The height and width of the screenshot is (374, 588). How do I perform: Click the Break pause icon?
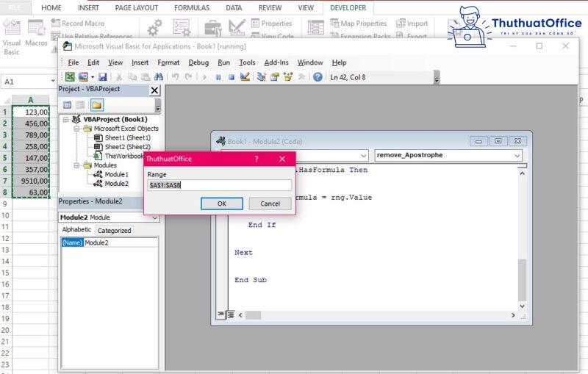pyautogui.click(x=218, y=77)
